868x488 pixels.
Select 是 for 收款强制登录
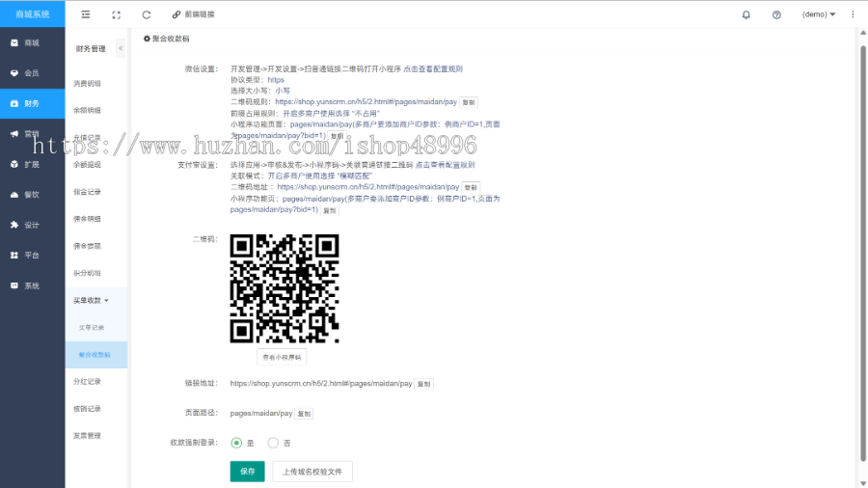[x=236, y=443]
